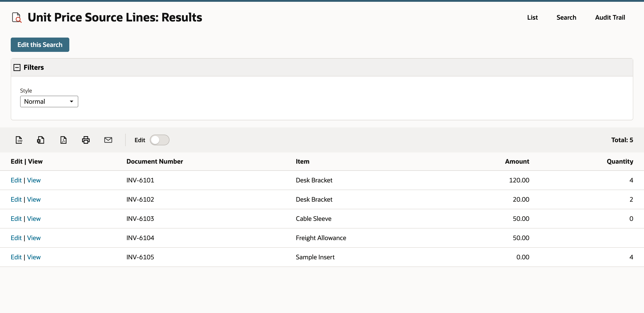The width and height of the screenshot is (644, 313).
Task: Go to the List page
Action: tap(532, 17)
